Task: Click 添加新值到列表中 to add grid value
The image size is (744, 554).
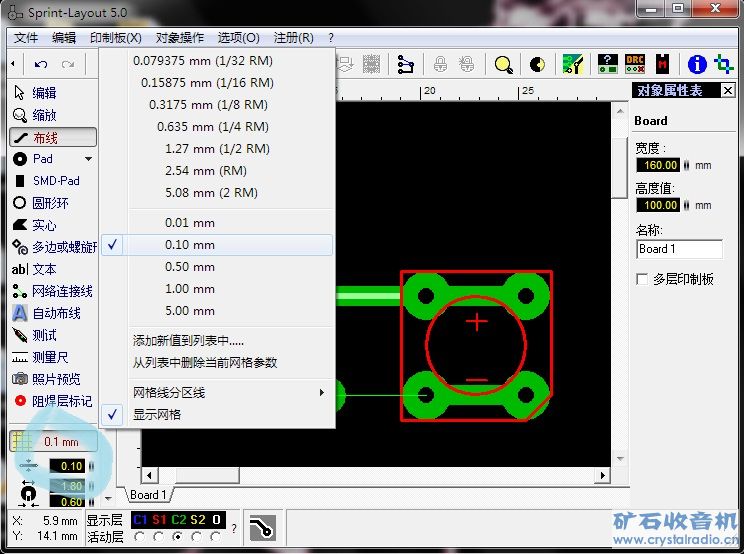Action: click(x=189, y=341)
